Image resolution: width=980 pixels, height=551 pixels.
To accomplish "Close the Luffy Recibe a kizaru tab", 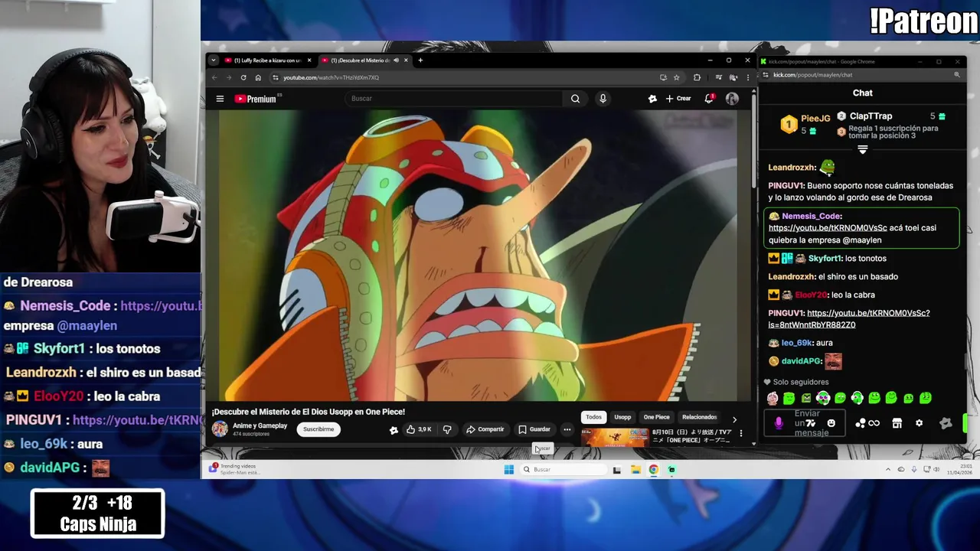I will 309,60.
